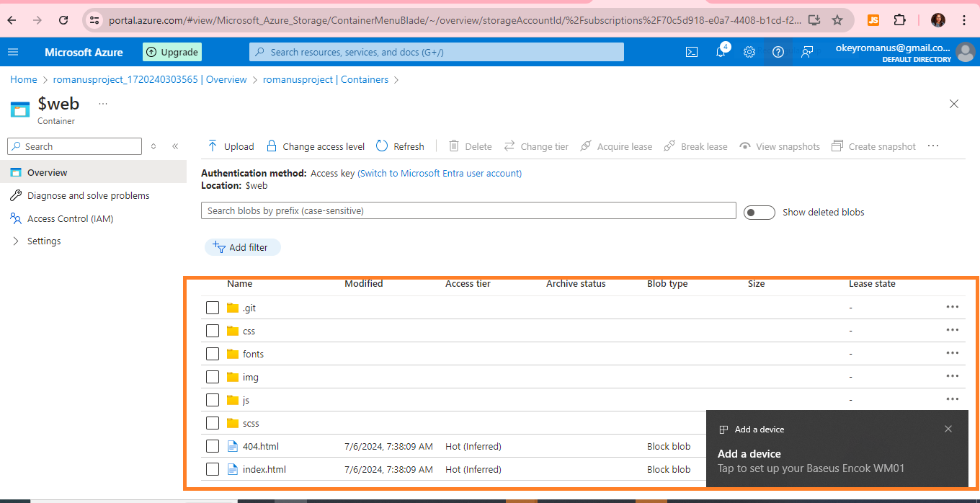Image resolution: width=980 pixels, height=503 pixels.
Task: Go to Home breadcrumb
Action: pyautogui.click(x=24, y=79)
